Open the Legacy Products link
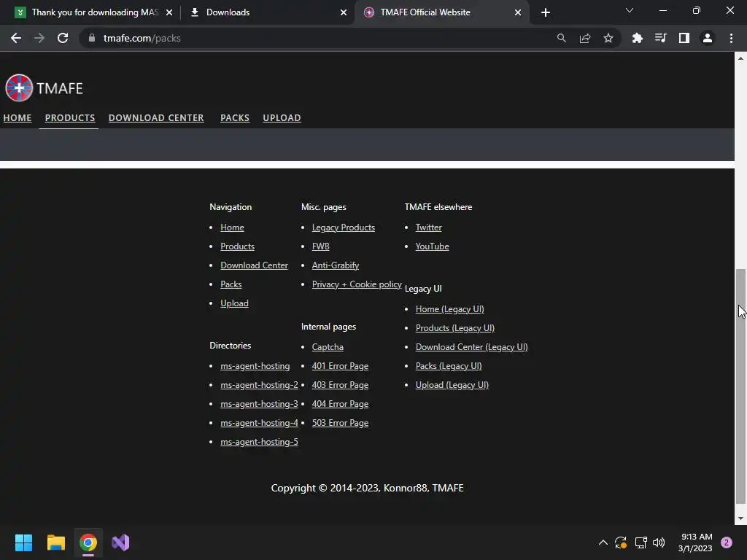The width and height of the screenshot is (747, 560). point(344,227)
